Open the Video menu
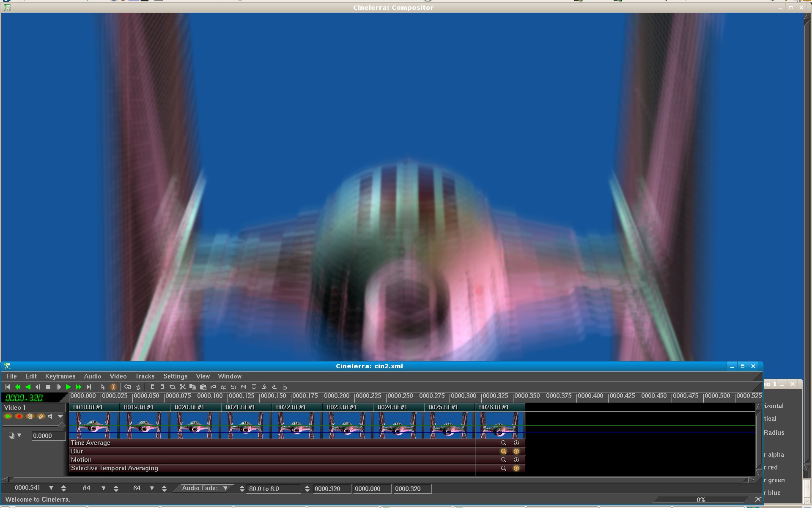Viewport: 812px width, 508px height. [x=118, y=376]
